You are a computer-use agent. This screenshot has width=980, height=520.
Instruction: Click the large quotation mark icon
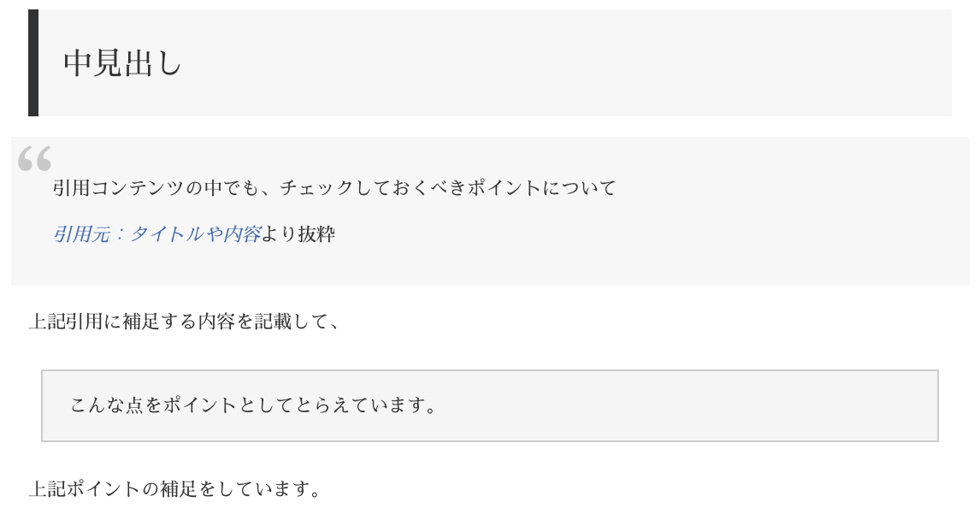[34, 158]
